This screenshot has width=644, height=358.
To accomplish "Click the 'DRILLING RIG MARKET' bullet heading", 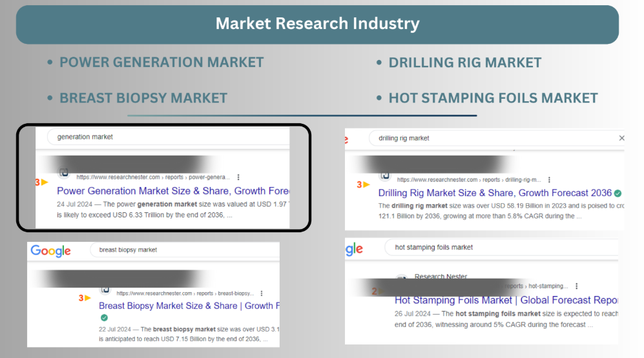I will point(464,63).
